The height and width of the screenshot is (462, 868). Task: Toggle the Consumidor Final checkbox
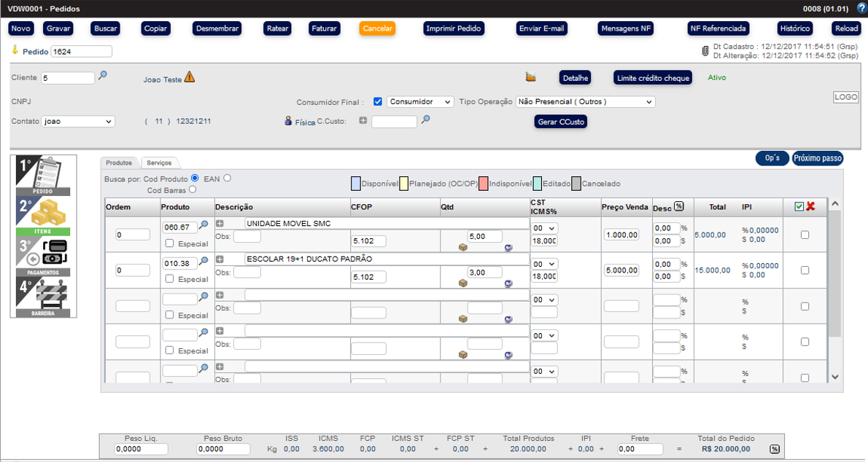pos(378,102)
